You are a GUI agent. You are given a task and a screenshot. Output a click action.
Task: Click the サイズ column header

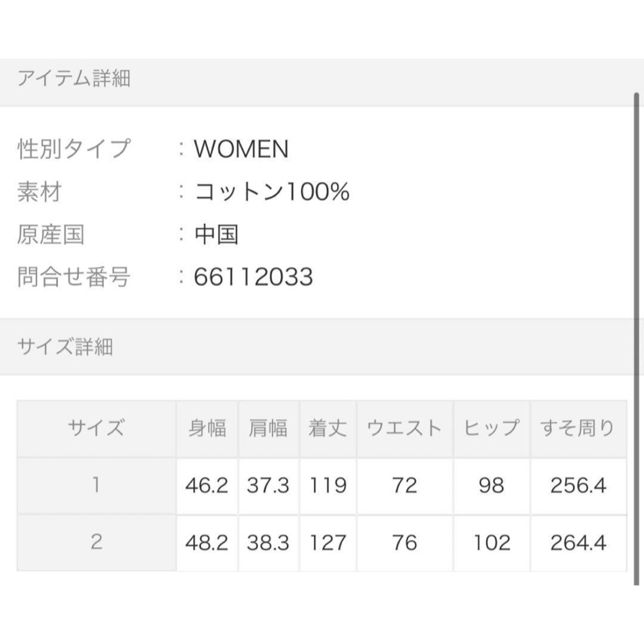97,429
